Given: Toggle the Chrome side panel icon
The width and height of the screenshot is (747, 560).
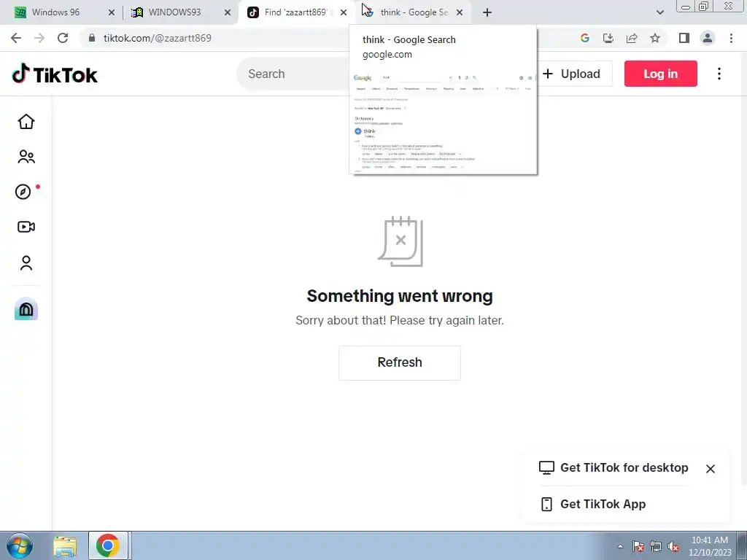Looking at the screenshot, I should 684,38.
